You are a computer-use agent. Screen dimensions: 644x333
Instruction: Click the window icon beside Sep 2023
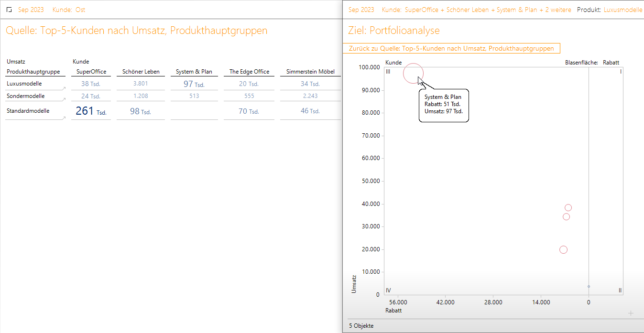click(9, 10)
